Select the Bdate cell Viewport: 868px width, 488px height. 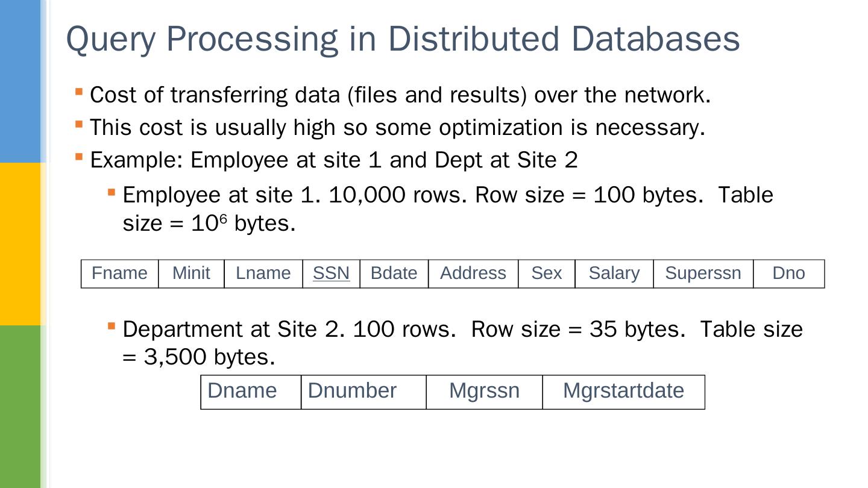tap(394, 274)
